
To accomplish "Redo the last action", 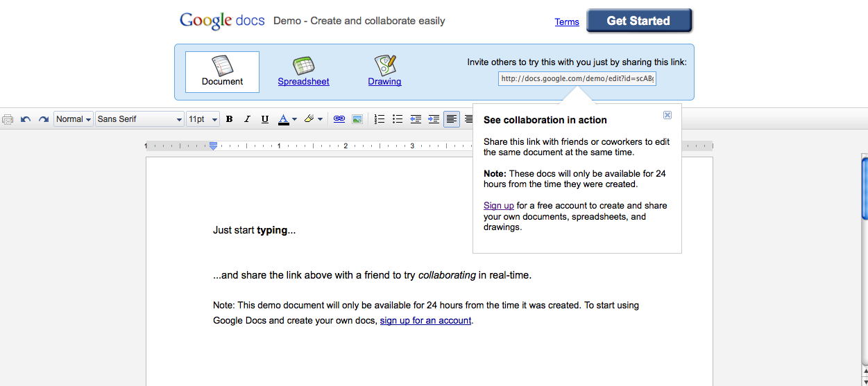I will (x=43, y=119).
